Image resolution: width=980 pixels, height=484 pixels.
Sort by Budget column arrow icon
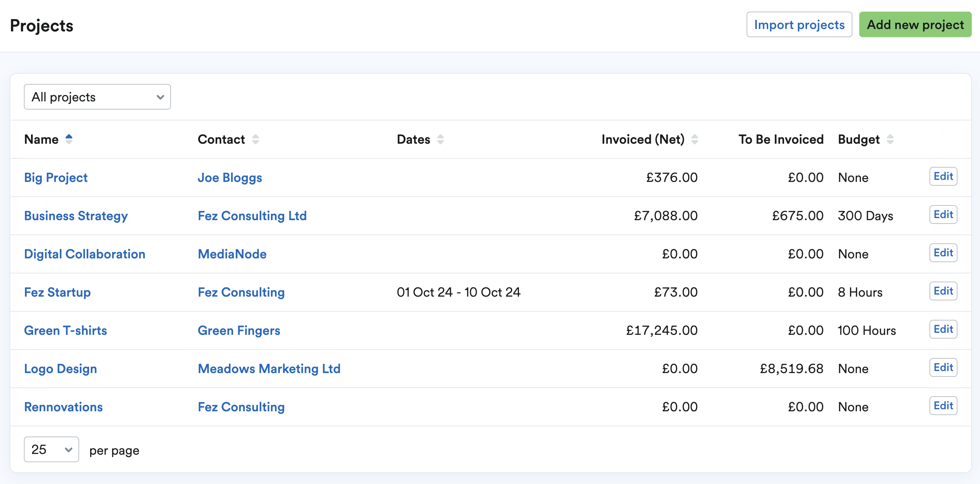tap(890, 139)
